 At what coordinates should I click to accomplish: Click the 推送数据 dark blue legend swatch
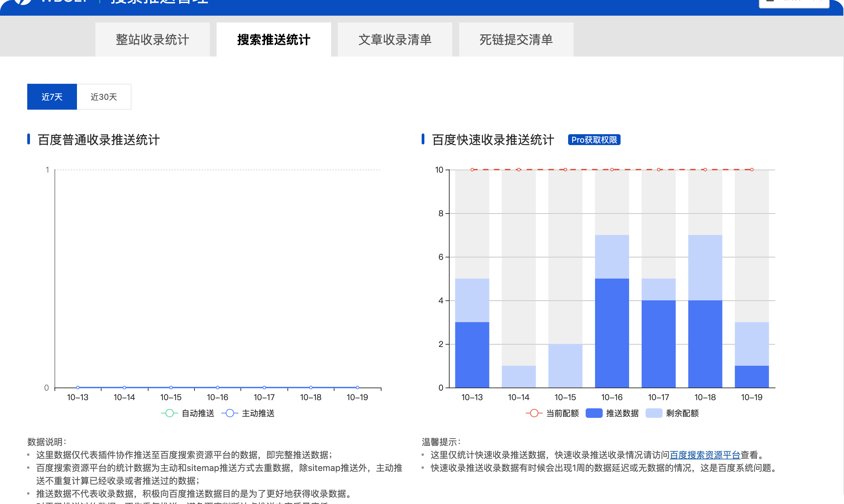coord(594,413)
